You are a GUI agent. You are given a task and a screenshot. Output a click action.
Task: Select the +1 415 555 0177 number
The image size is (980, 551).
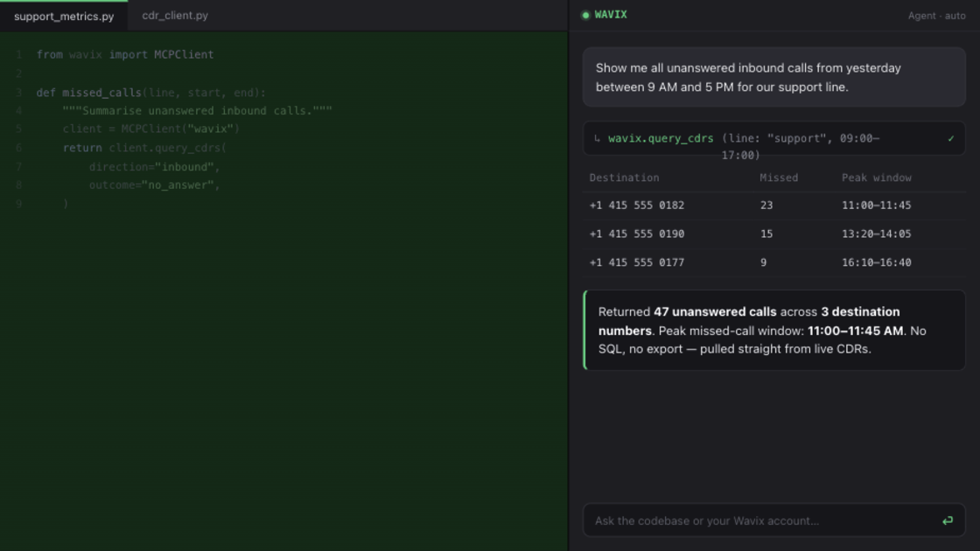pyautogui.click(x=636, y=263)
